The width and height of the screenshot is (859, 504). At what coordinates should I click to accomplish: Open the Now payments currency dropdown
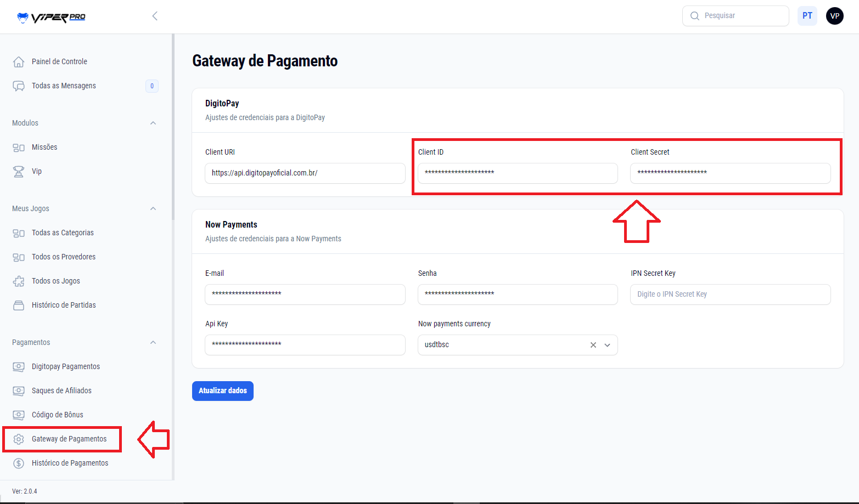(x=607, y=345)
